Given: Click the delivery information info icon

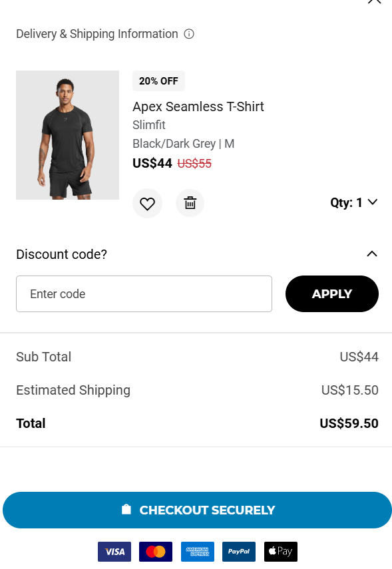Looking at the screenshot, I should [x=189, y=34].
